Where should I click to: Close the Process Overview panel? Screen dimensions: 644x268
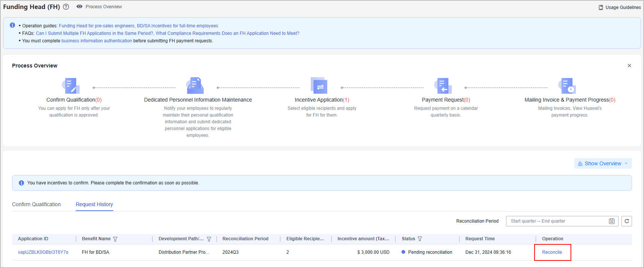(629, 66)
